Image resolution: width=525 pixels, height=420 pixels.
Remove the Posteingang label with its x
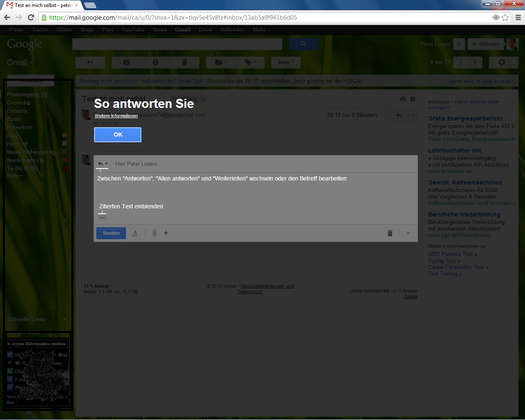point(203,99)
